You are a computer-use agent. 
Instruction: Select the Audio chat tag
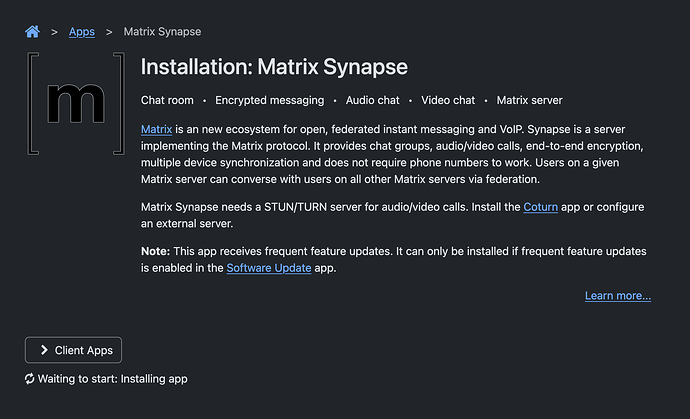[x=373, y=100]
